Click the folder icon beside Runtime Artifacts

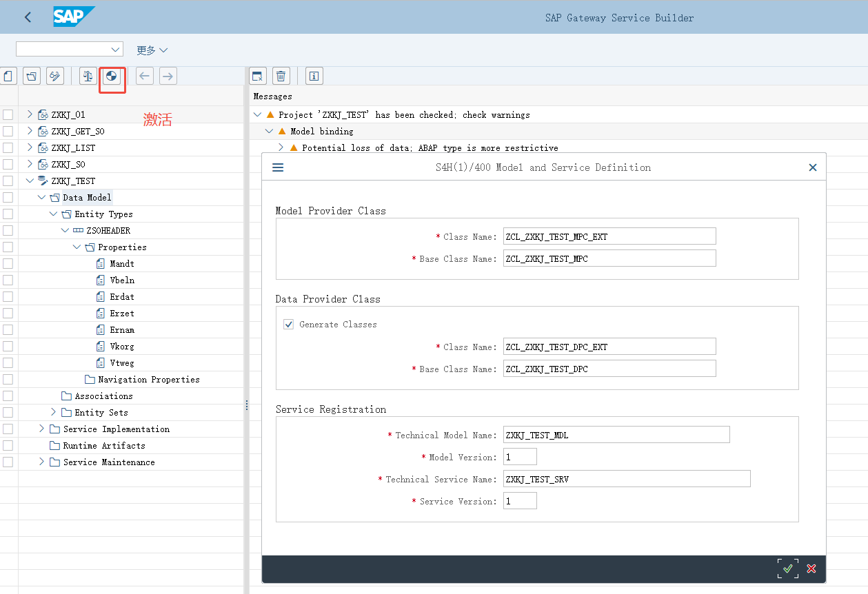(54, 445)
